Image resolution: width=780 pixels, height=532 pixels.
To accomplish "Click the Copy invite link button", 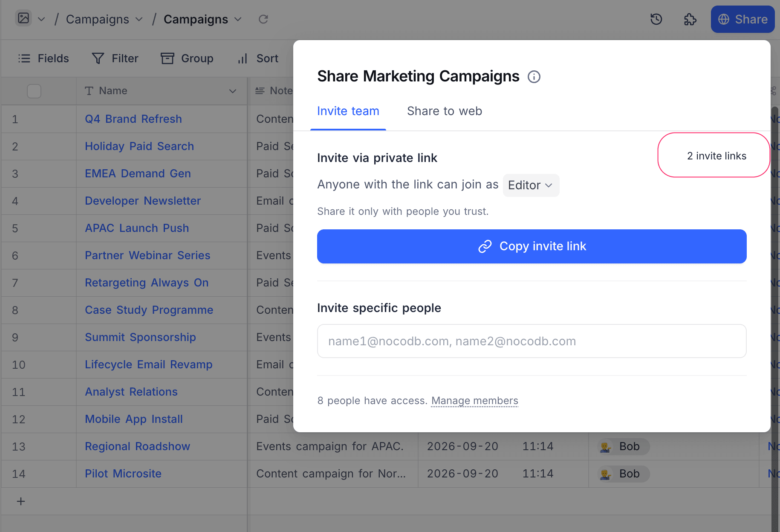I will [532, 246].
